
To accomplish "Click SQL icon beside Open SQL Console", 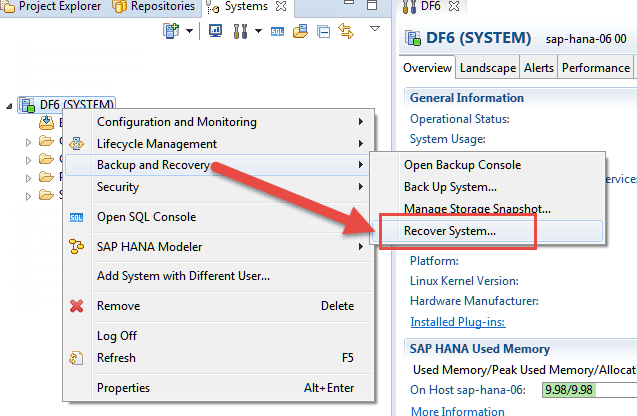I will coord(76,217).
